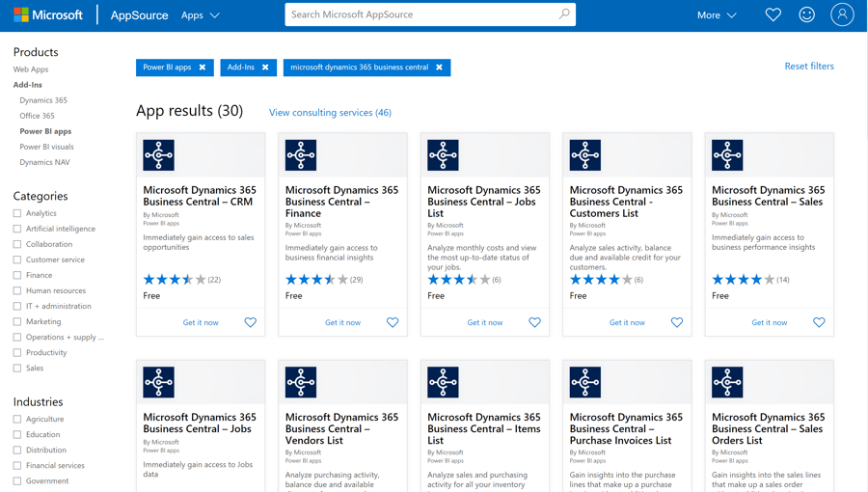Check the Government industry checkbox
Image resolution: width=868 pixels, height=492 pixels.
17,481
